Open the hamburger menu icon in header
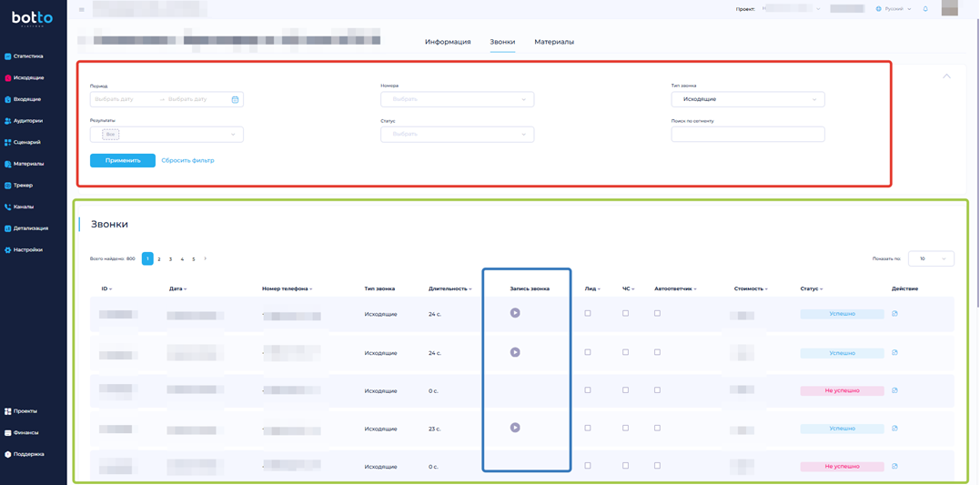This screenshot has height=485, width=980. pos(82,10)
